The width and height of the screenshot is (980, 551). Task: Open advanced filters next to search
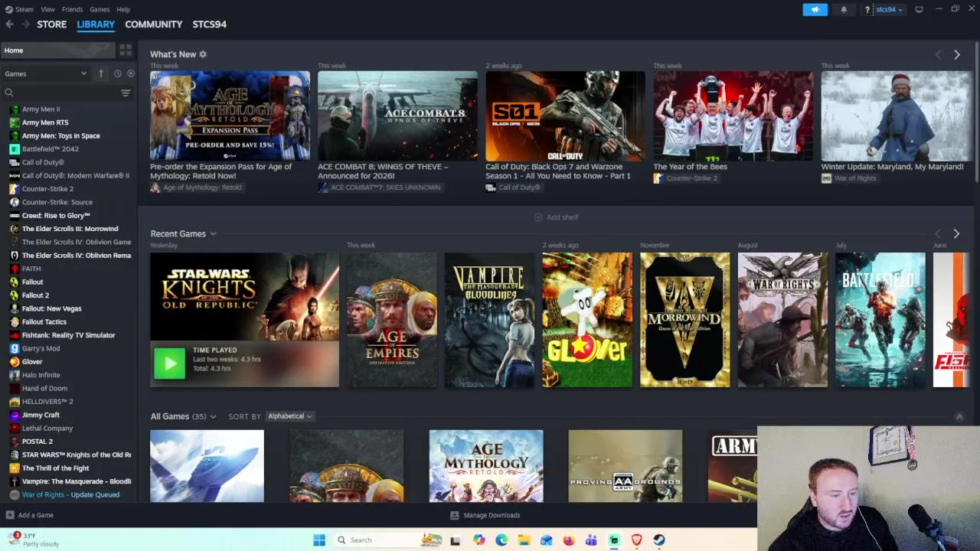point(126,93)
